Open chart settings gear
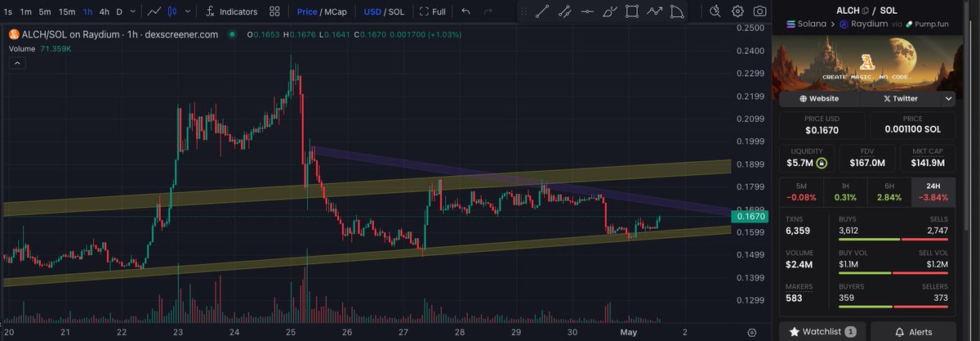 click(737, 11)
